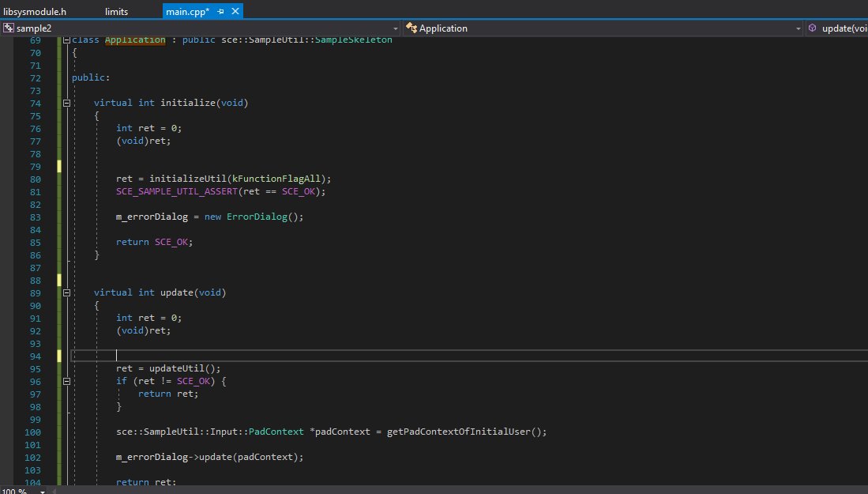Click the public: access specifier on line 72
This screenshot has height=494, width=868.
[x=91, y=77]
